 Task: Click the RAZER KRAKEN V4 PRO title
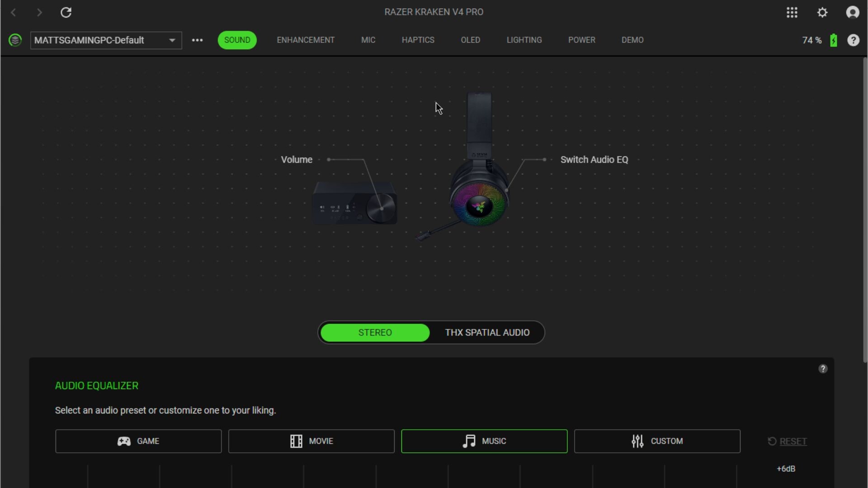434,12
